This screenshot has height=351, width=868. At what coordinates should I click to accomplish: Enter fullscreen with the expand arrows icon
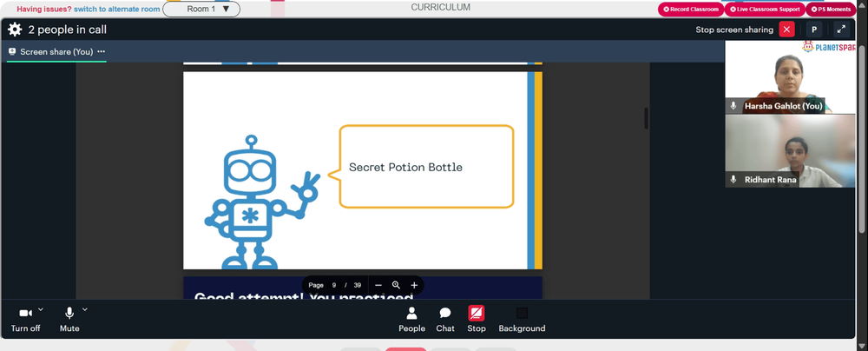[841, 30]
